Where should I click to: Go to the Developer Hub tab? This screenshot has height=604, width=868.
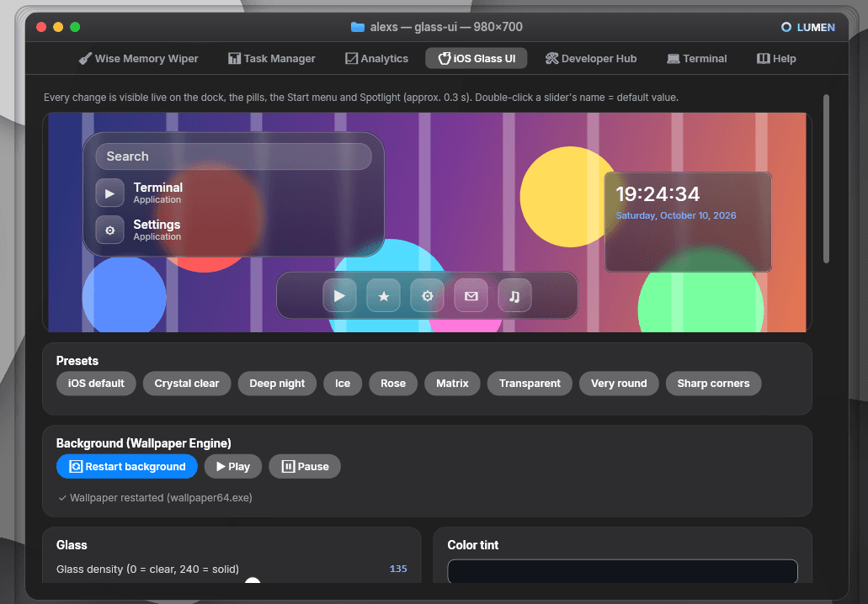pyautogui.click(x=591, y=59)
